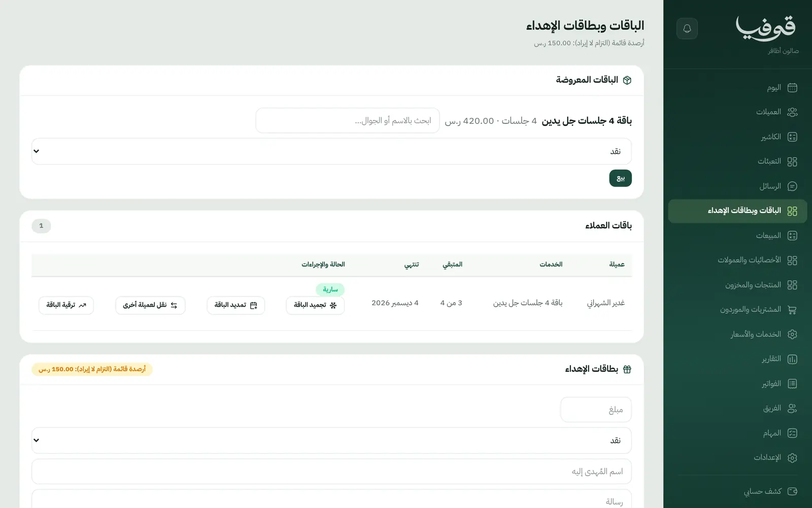812x508 pixels.
Task: Click the بيع sell button
Action: tap(620, 178)
